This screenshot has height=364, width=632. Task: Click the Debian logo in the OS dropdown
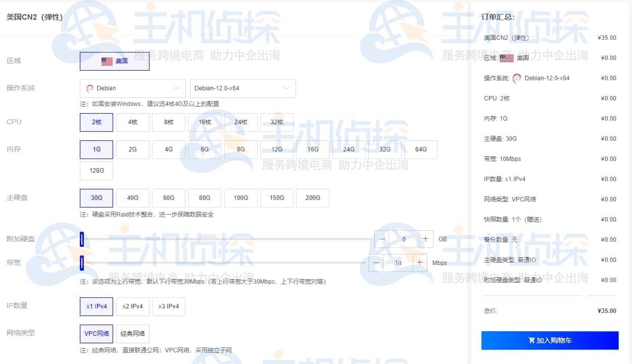tap(89, 88)
